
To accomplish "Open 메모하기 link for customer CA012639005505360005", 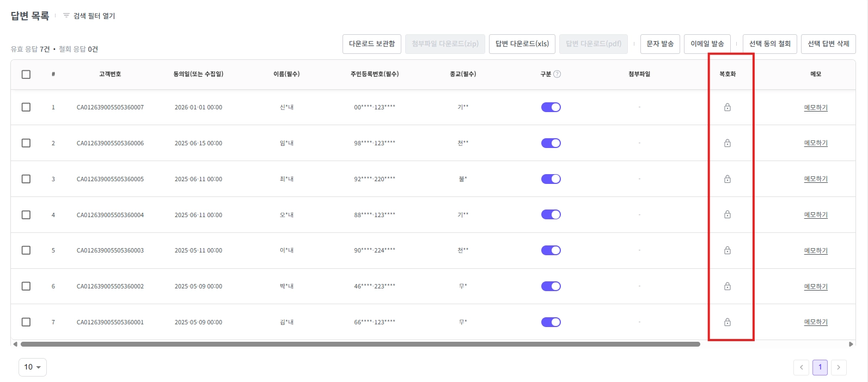I will tap(816, 179).
